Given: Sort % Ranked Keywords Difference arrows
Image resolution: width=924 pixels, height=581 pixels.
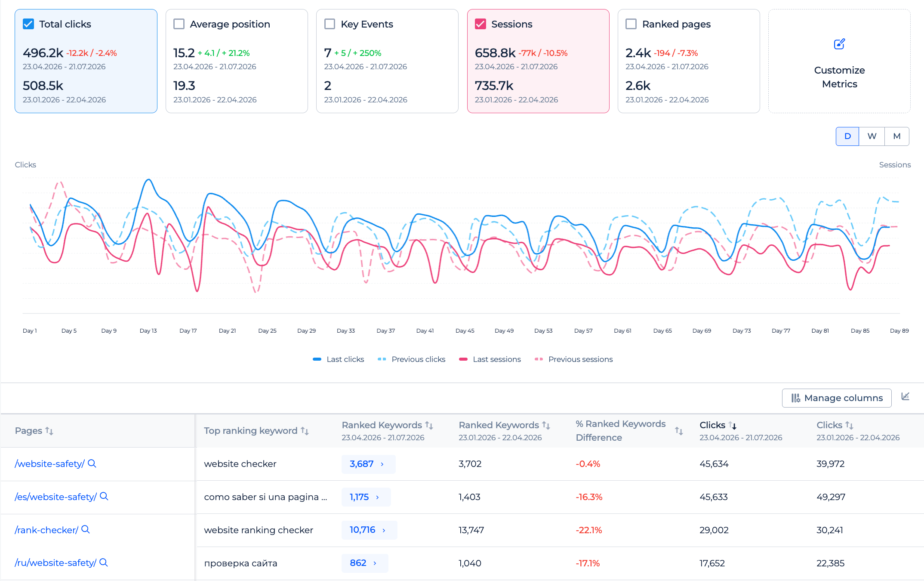Looking at the screenshot, I should [679, 431].
